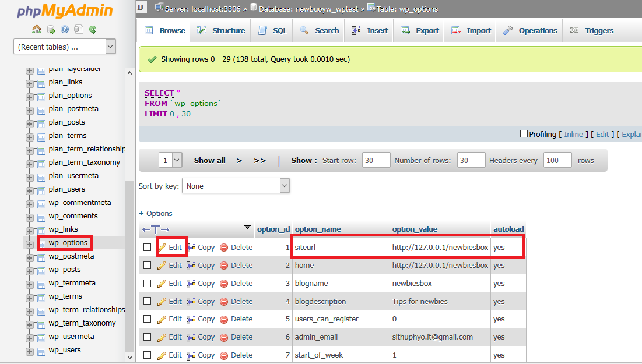
Task: Expand the plan_posts tree node
Action: click(x=30, y=123)
